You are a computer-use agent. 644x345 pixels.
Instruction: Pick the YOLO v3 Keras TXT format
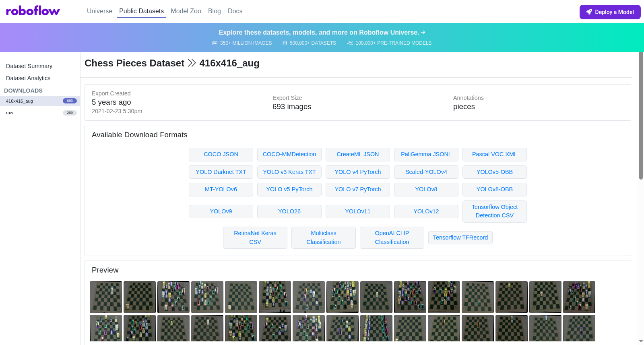(289, 172)
